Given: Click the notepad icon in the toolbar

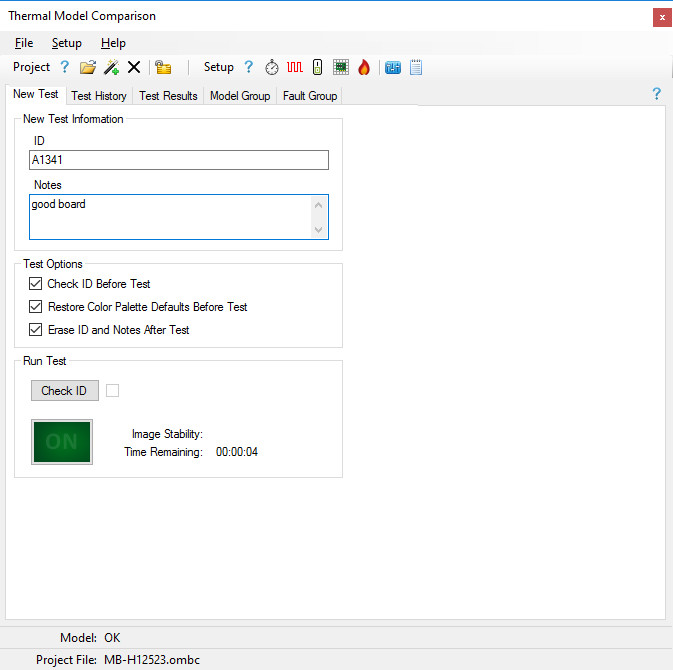Looking at the screenshot, I should (x=416, y=67).
